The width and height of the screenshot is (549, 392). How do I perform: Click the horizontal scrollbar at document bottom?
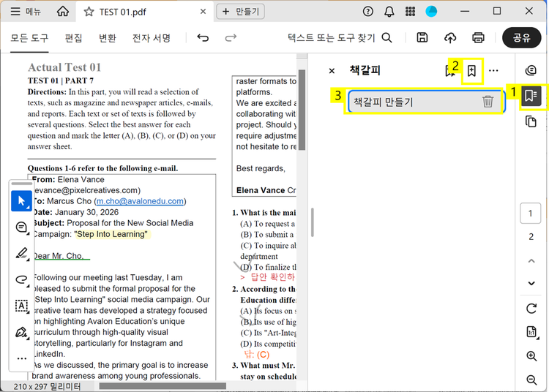(161, 385)
